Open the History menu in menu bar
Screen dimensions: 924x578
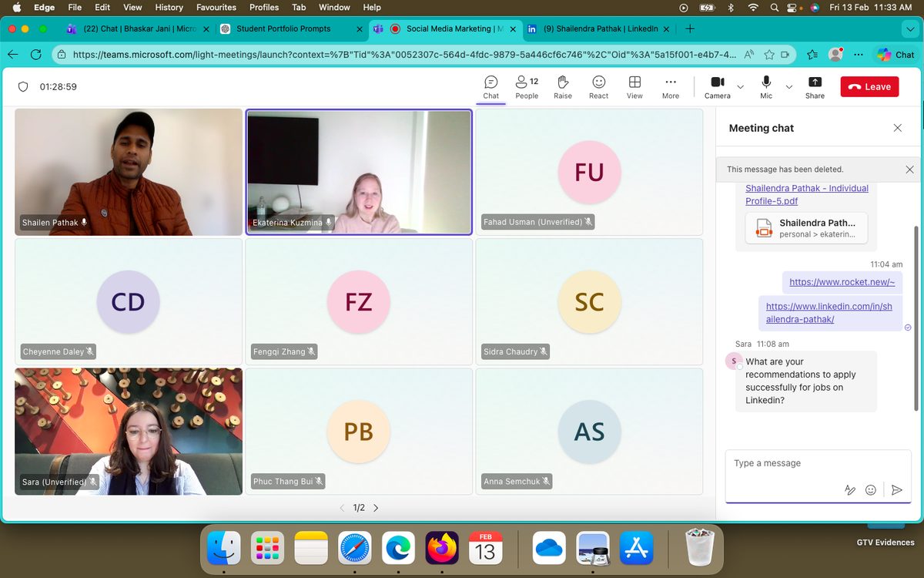(169, 7)
